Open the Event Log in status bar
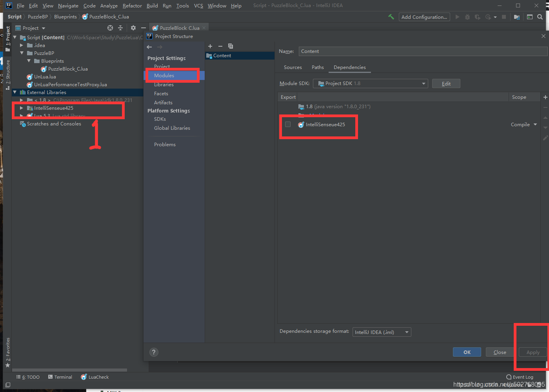The height and width of the screenshot is (392, 549). pyautogui.click(x=520, y=377)
